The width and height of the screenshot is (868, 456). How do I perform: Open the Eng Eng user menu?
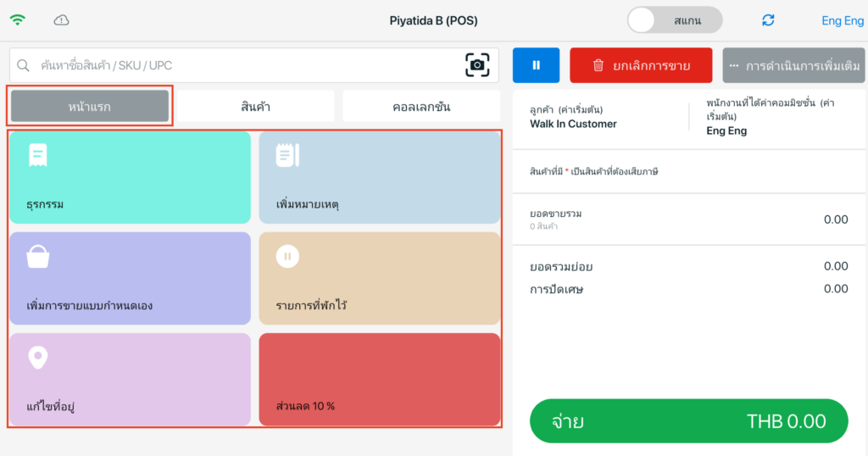click(842, 20)
